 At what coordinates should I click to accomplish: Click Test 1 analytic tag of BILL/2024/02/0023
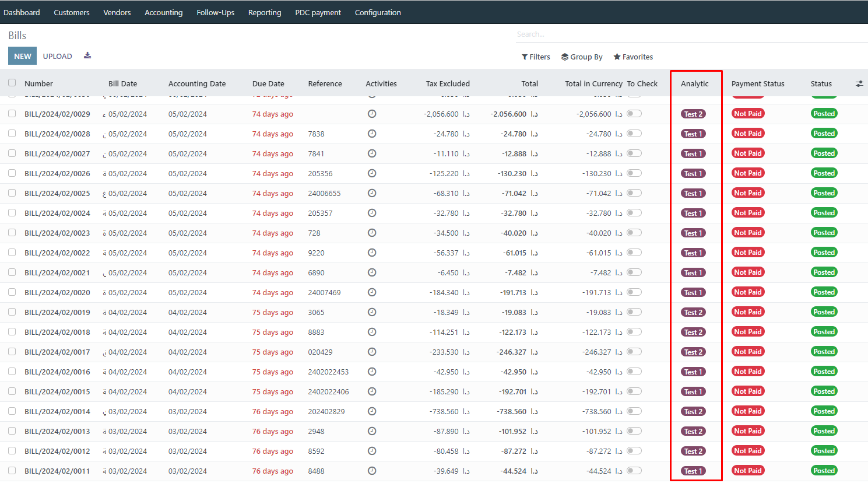coord(694,233)
